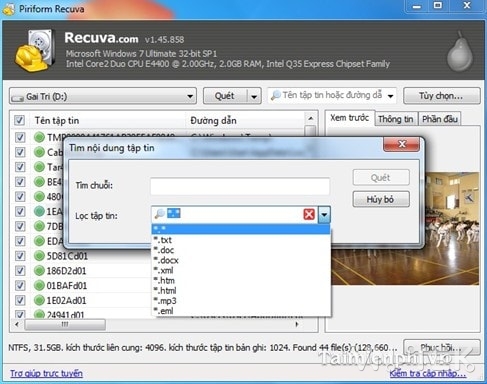
Task: Click green status dot for 5D81Cd01
Action: click(39, 256)
